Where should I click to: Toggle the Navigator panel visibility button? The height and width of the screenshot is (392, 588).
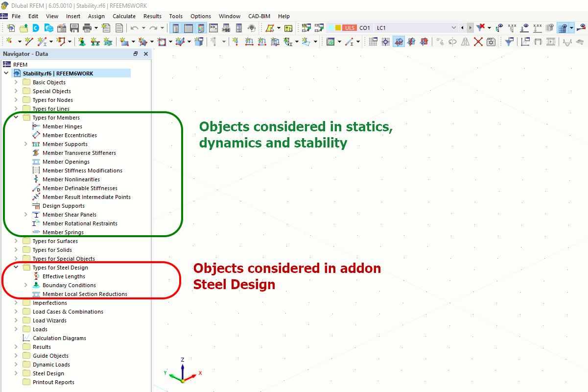175,28
